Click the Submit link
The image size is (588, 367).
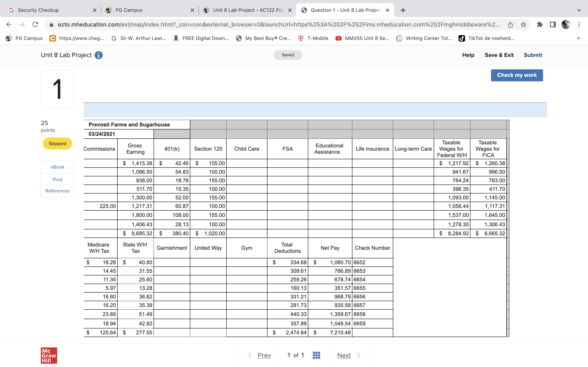(533, 55)
